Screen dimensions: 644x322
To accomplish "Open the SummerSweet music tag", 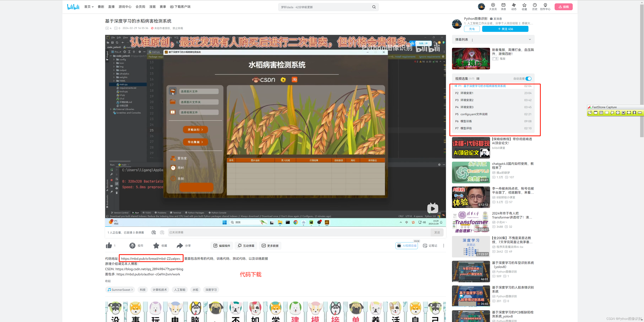I will click(x=120, y=290).
